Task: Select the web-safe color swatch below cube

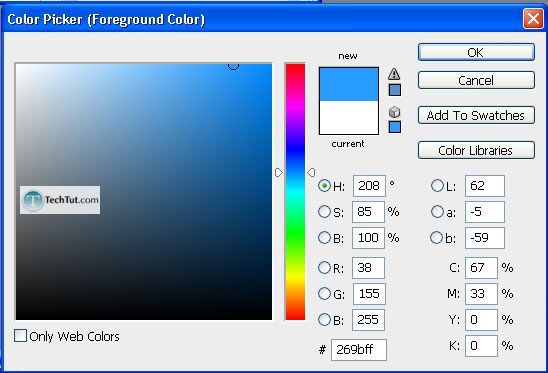Action: [x=395, y=127]
